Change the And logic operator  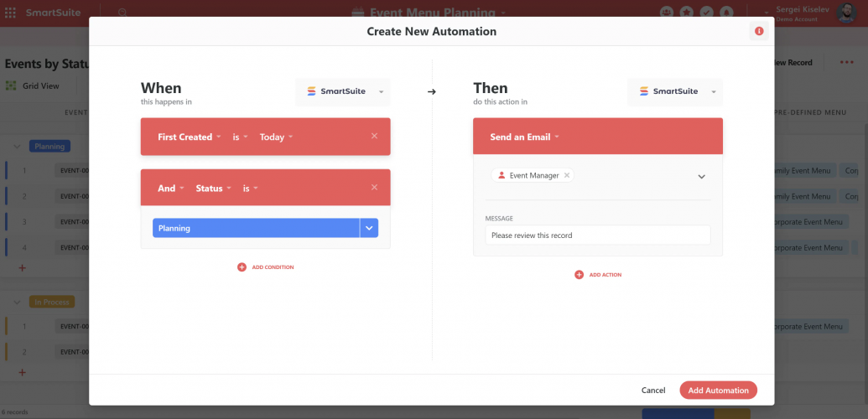coord(170,189)
